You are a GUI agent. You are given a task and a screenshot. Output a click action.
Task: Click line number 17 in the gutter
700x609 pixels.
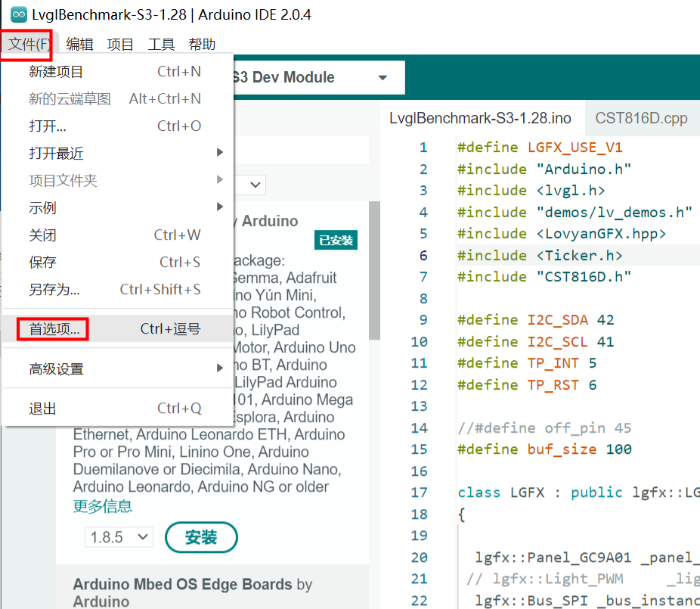(x=420, y=492)
